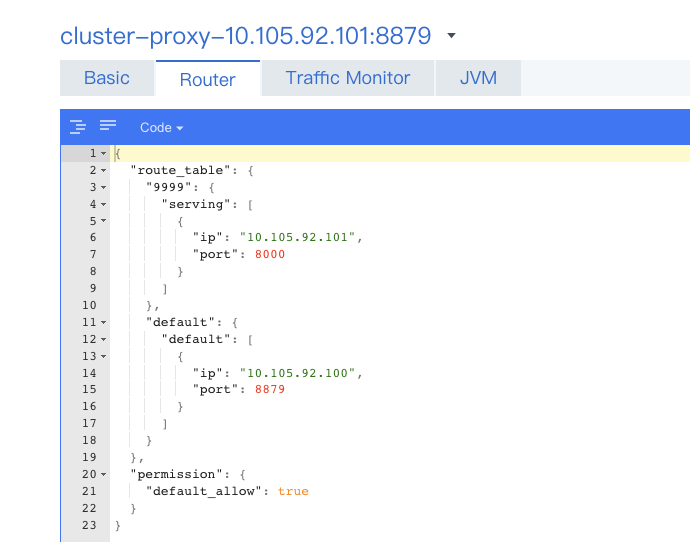Click line number 23 in gutter

click(x=89, y=525)
